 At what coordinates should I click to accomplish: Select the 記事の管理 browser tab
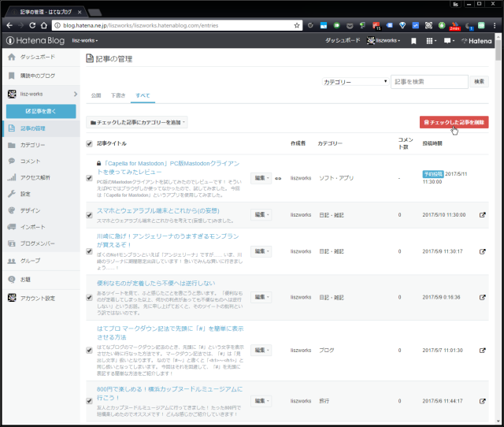tap(46, 12)
